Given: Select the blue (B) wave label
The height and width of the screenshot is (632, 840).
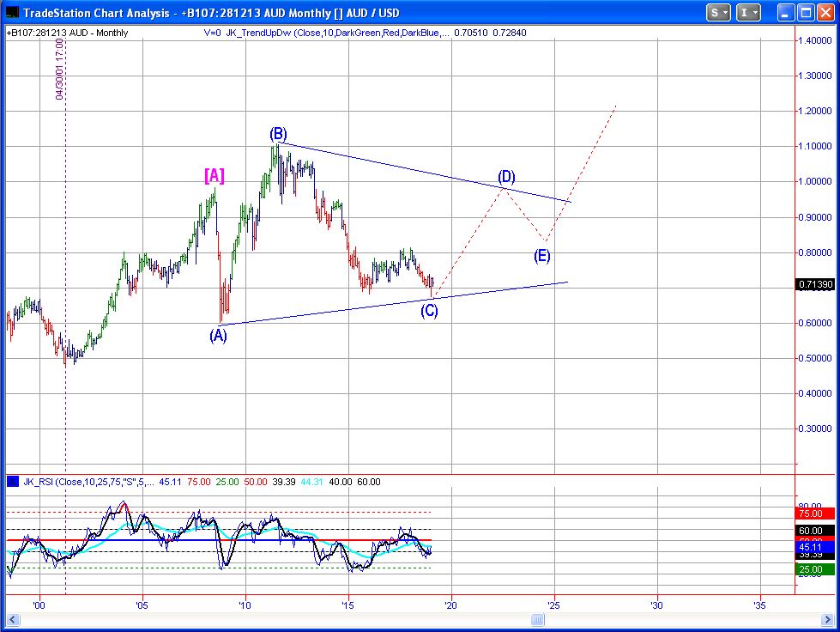Looking at the screenshot, I should [278, 134].
